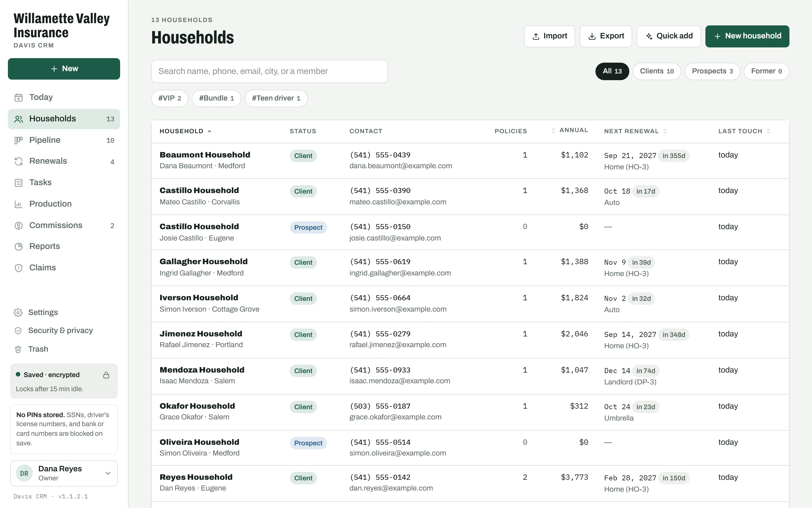Open the Today calendar icon in sidebar

tap(18, 97)
